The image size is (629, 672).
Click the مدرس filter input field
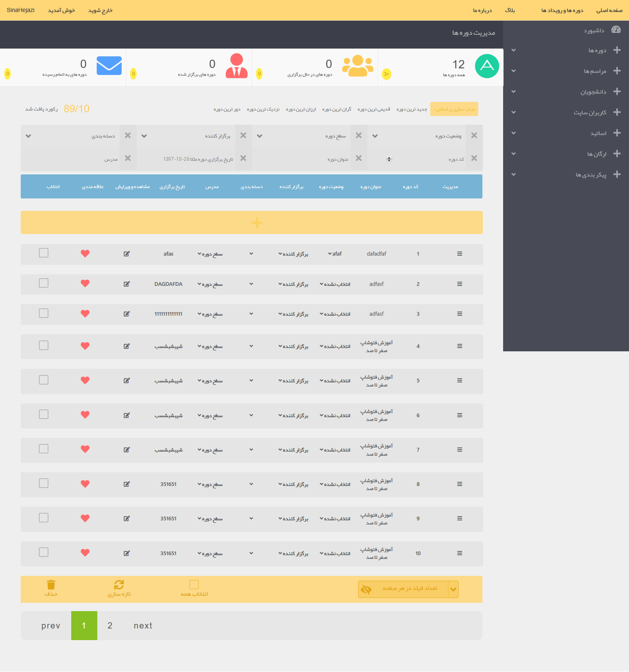[x=70, y=159]
